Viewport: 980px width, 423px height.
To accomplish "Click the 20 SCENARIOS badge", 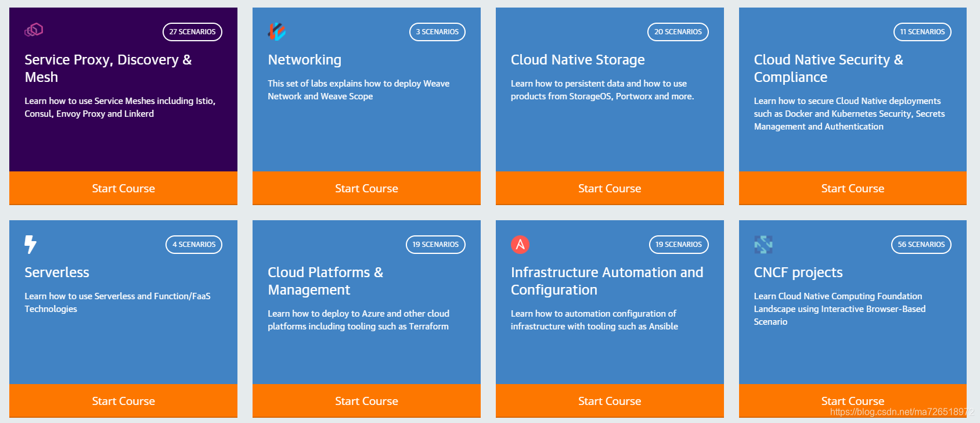I will (x=678, y=32).
